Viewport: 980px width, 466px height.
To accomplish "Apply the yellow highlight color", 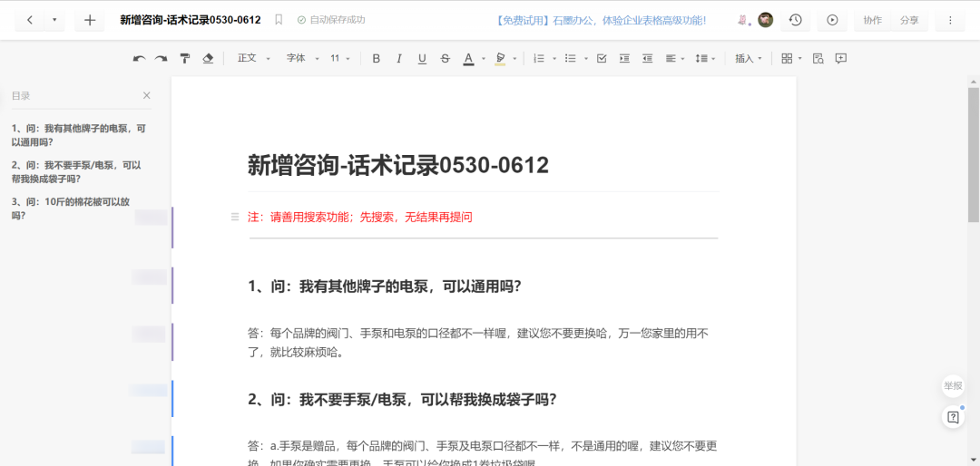I will pyautogui.click(x=500, y=59).
